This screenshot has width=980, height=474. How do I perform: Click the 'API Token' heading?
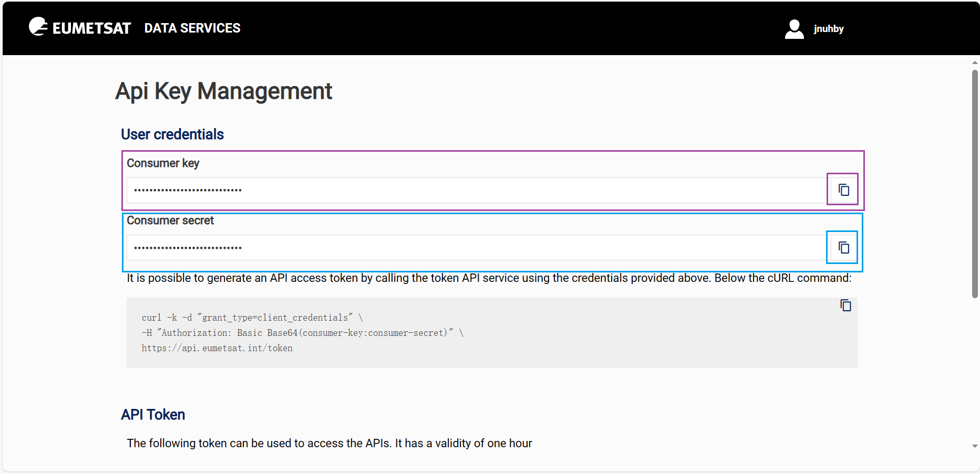point(153,415)
